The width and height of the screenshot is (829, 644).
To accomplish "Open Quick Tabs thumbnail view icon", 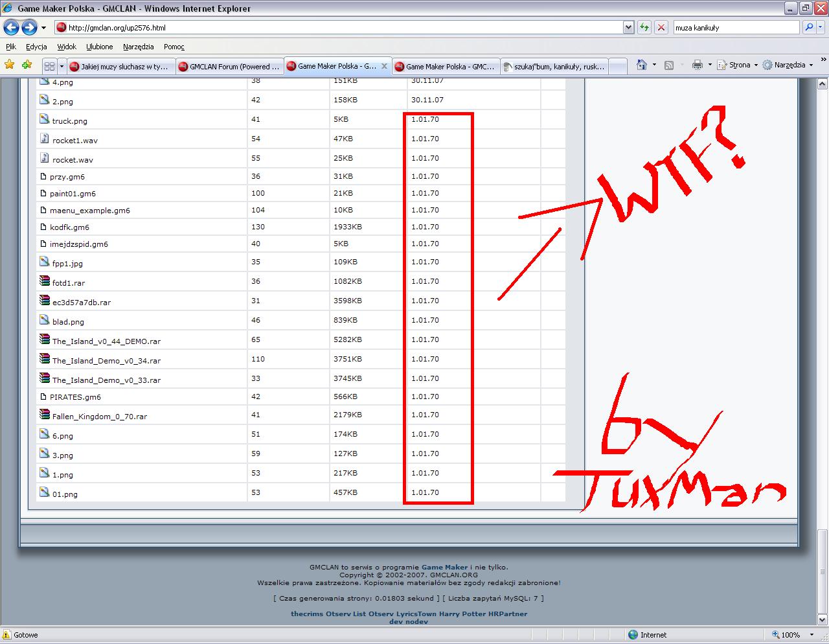I will click(49, 66).
